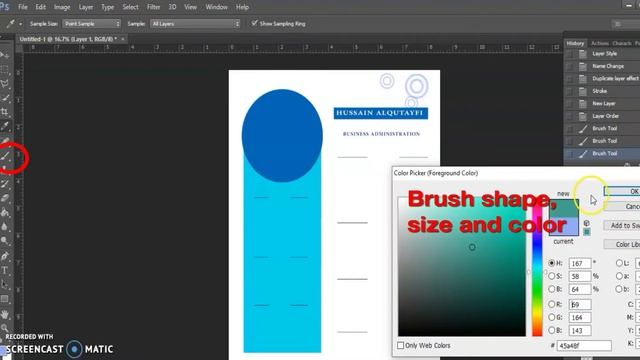This screenshot has height=360, width=640.
Task: Select the Eraser tool
Action: tap(5, 198)
